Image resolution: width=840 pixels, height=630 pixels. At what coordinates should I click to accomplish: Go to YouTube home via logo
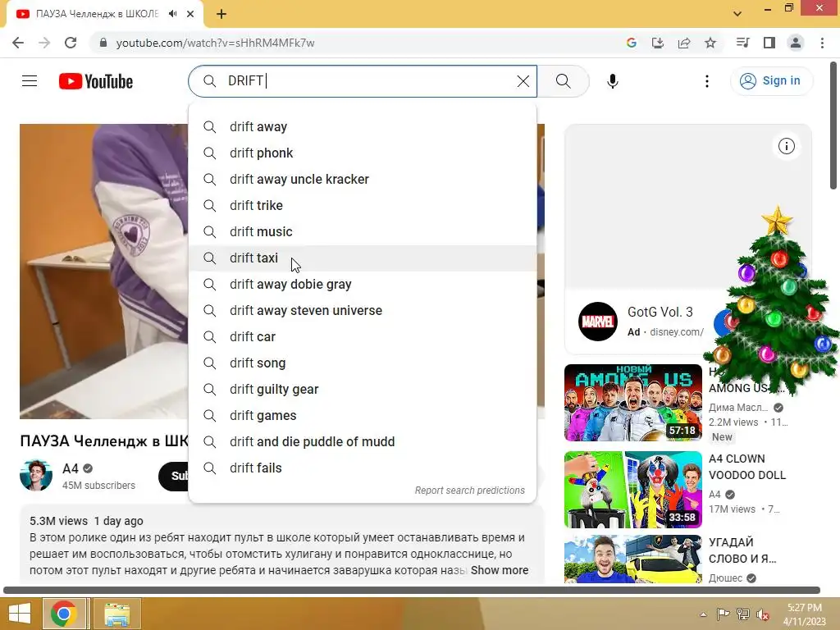point(95,81)
